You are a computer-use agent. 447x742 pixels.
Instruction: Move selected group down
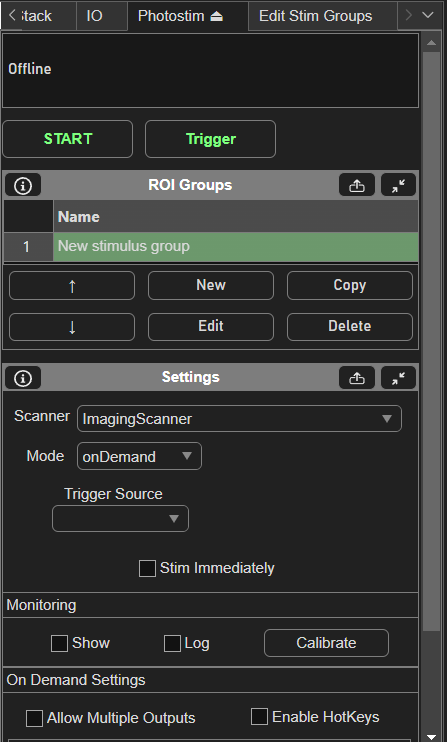point(72,327)
